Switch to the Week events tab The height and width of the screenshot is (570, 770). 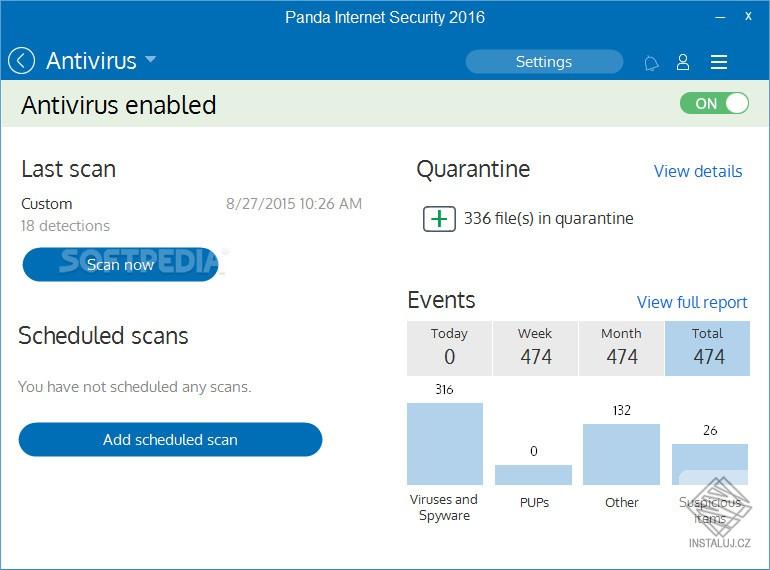click(535, 347)
